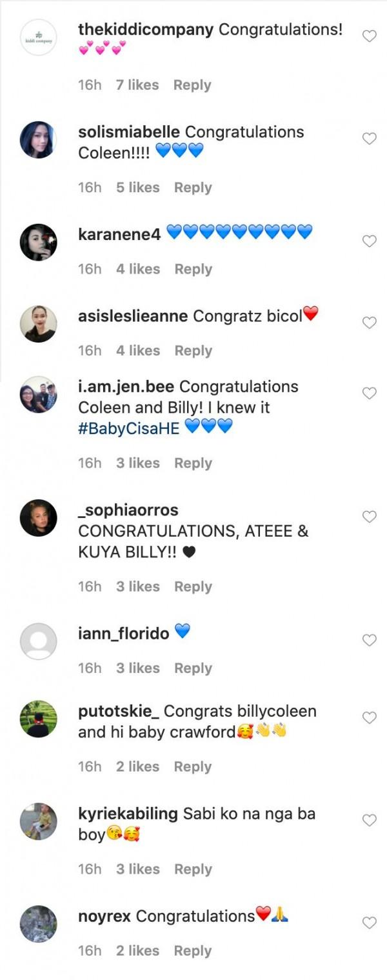Like karanene4's blue hearts comment
The width and height of the screenshot is (387, 980).
[x=369, y=241]
